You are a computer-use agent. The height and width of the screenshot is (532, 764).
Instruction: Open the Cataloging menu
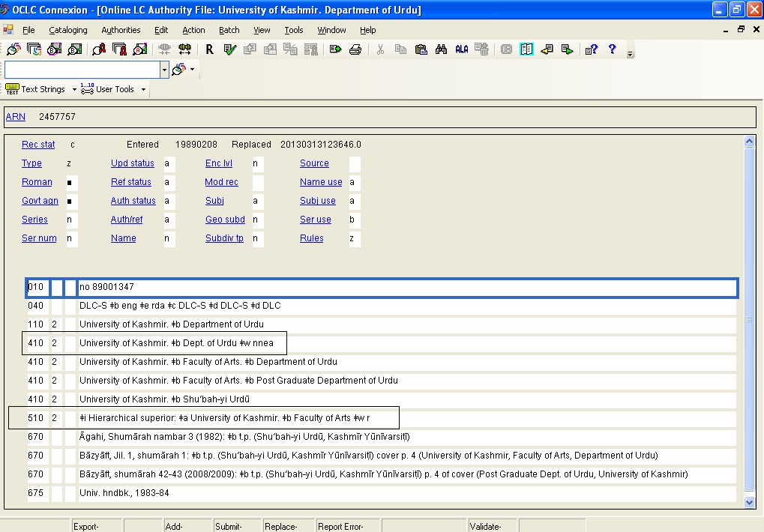[68, 30]
